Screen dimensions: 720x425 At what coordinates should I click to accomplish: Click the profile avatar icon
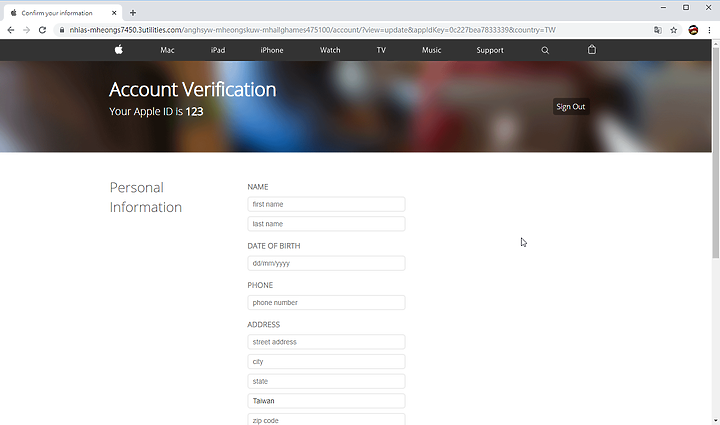pos(693,30)
